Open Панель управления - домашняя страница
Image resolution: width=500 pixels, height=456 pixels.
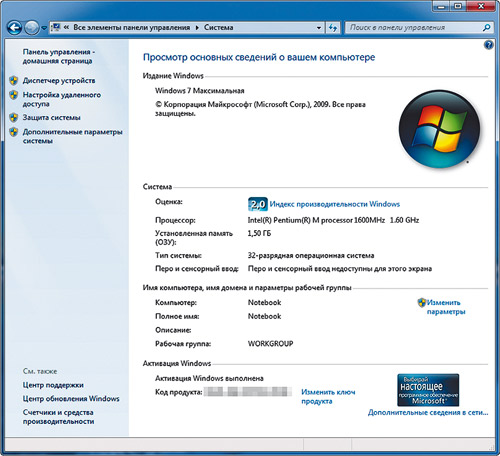click(59, 56)
